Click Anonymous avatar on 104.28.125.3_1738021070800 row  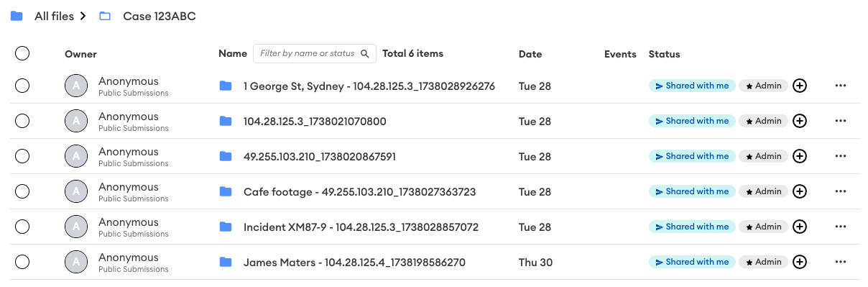pyautogui.click(x=76, y=122)
